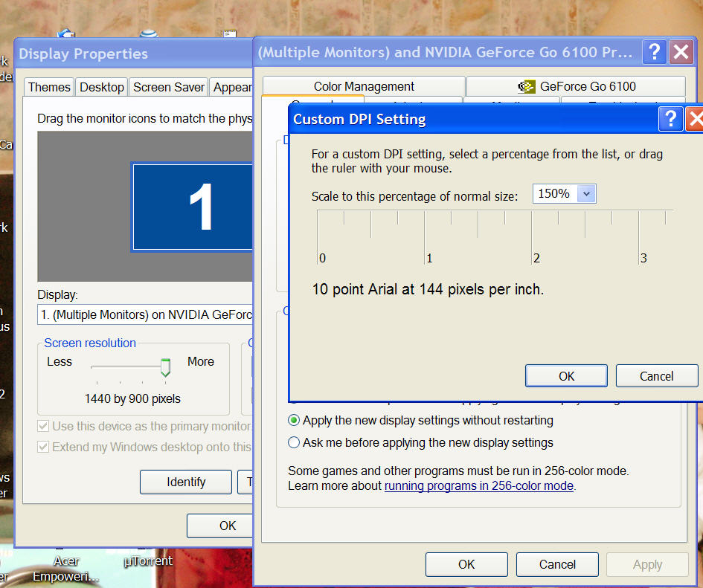
Task: Open Desktop tab in Display Properties
Action: [x=102, y=87]
